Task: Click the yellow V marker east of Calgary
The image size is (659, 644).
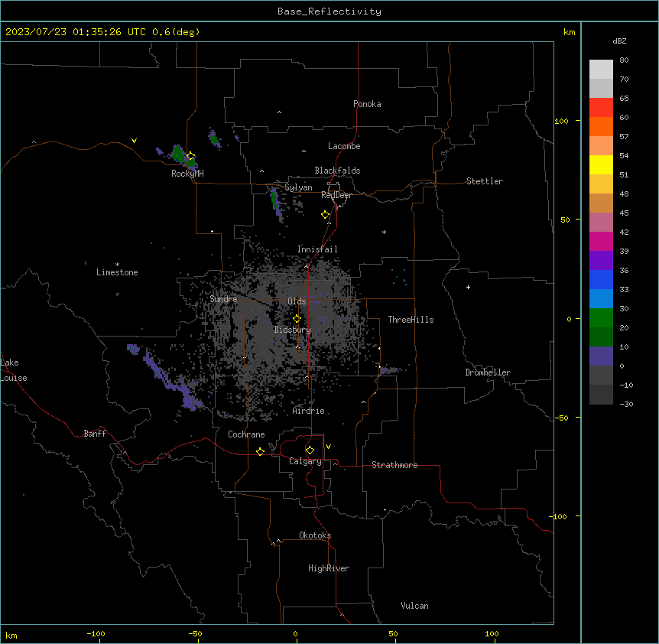Action: (328, 447)
